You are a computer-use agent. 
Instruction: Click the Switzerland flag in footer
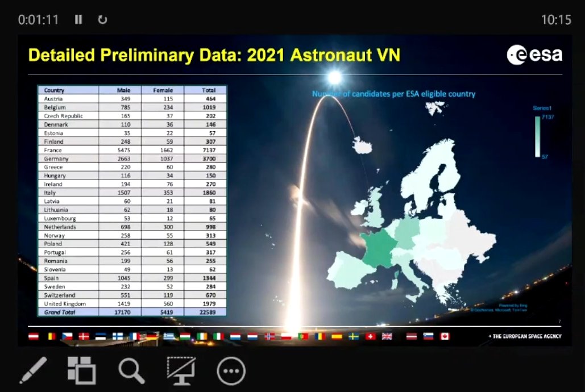click(371, 336)
